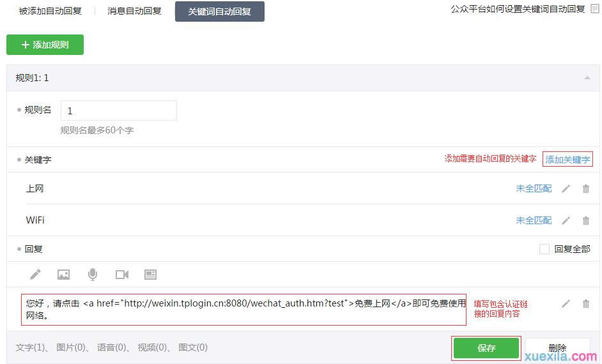602x364 pixels.
Task: Edit the 上网 keyword with pencil icon
Action: [x=566, y=189]
